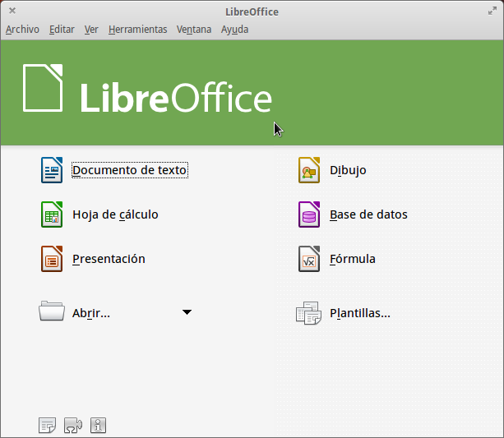Click the Draw drawing icon
Viewport: 504px width, 438px height.
coord(309,170)
